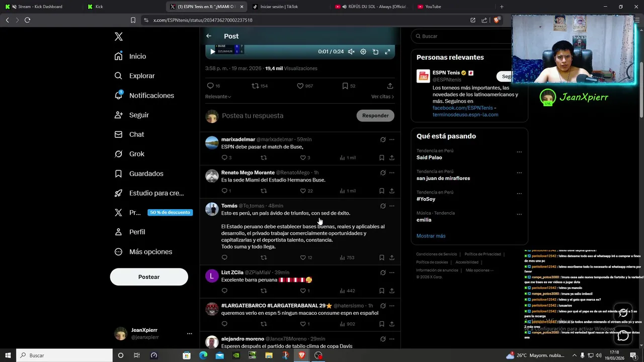
Task: Open the Ver citas link
Action: [382, 97]
